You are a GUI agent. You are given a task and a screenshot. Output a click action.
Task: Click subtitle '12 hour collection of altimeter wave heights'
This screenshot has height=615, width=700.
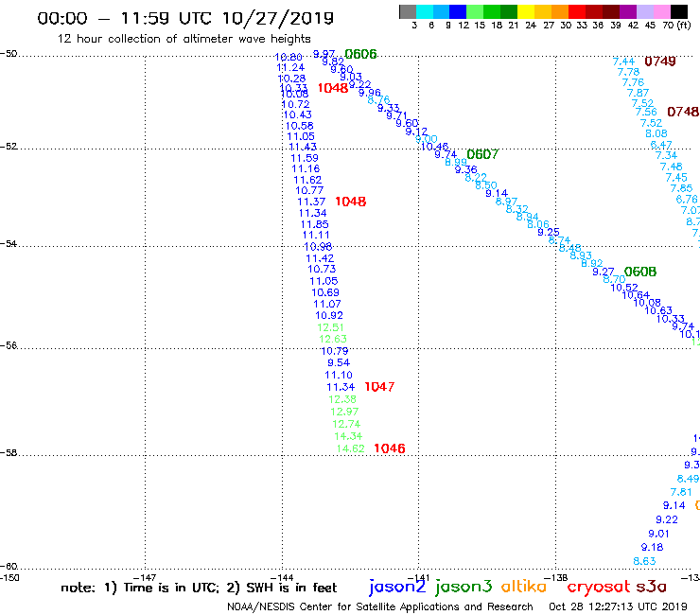pos(184,39)
